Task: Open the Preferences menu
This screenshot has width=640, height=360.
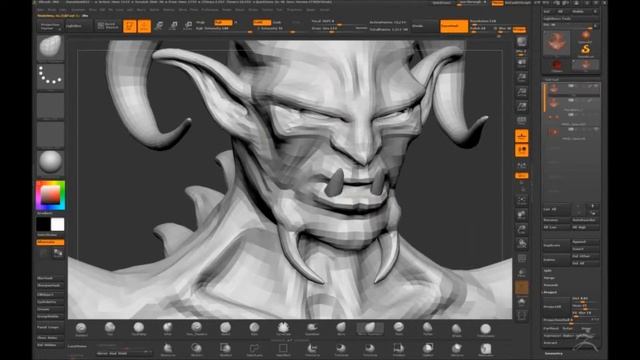Action: point(209,9)
